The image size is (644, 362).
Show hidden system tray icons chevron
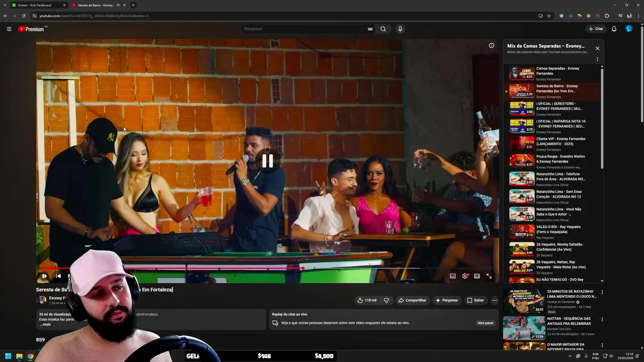[570, 356]
